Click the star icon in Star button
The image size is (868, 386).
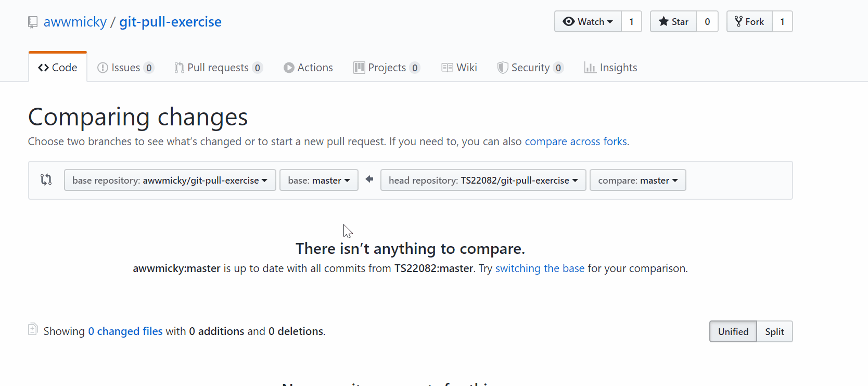[x=663, y=21]
